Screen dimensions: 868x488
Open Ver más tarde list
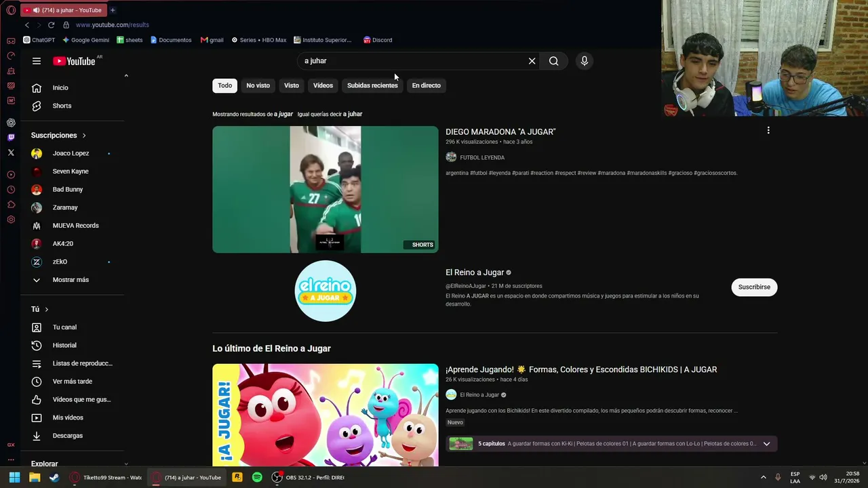click(74, 382)
